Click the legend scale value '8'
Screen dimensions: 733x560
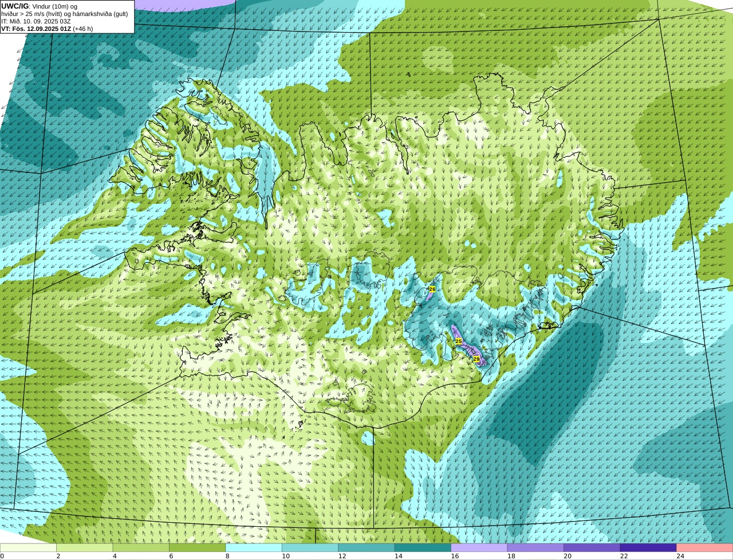[227, 556]
